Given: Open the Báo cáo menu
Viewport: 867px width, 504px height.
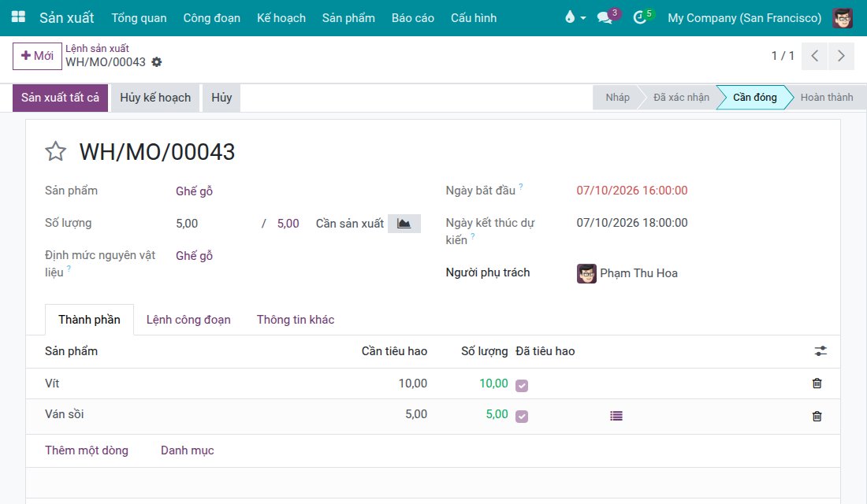Looking at the screenshot, I should [412, 17].
